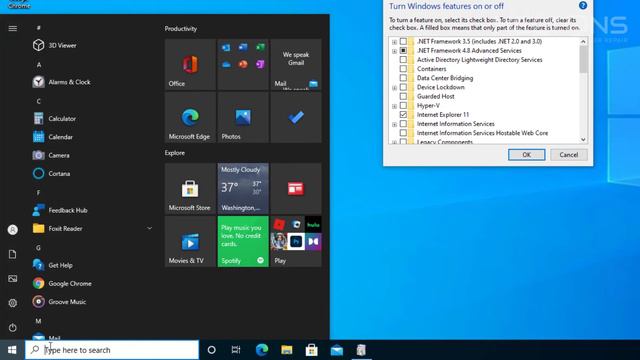Viewport: 640px width, 360px height.
Task: Open Settings gear in Start sidebar
Action: tap(13, 303)
